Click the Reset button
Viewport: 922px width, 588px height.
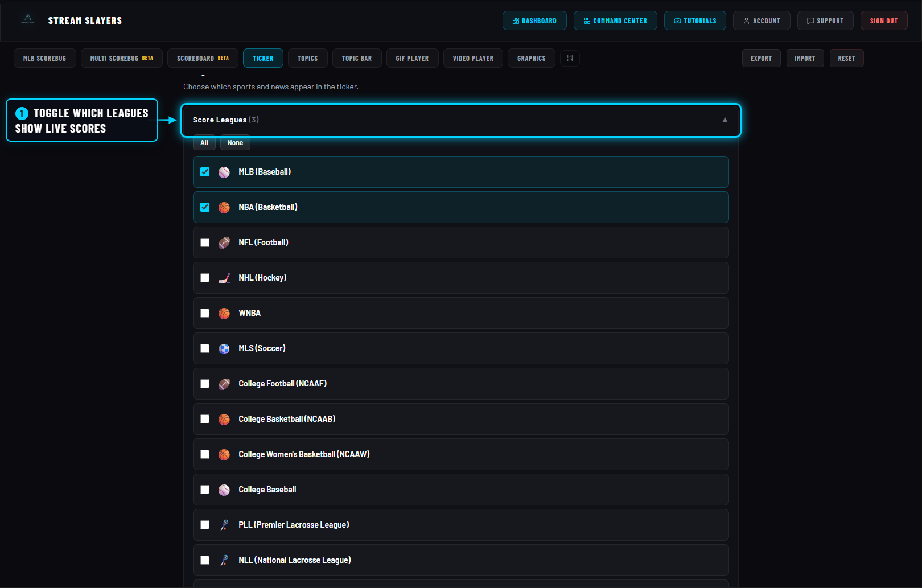(846, 59)
